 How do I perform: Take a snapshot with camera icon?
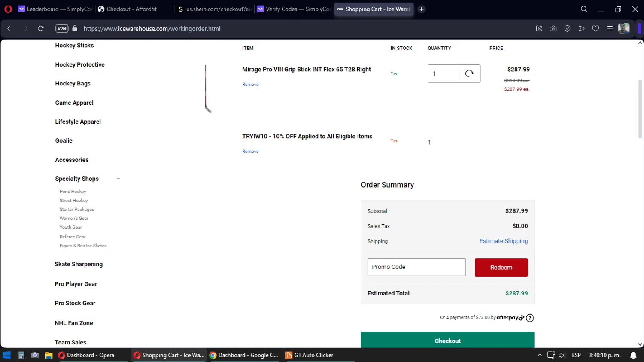[553, 29]
